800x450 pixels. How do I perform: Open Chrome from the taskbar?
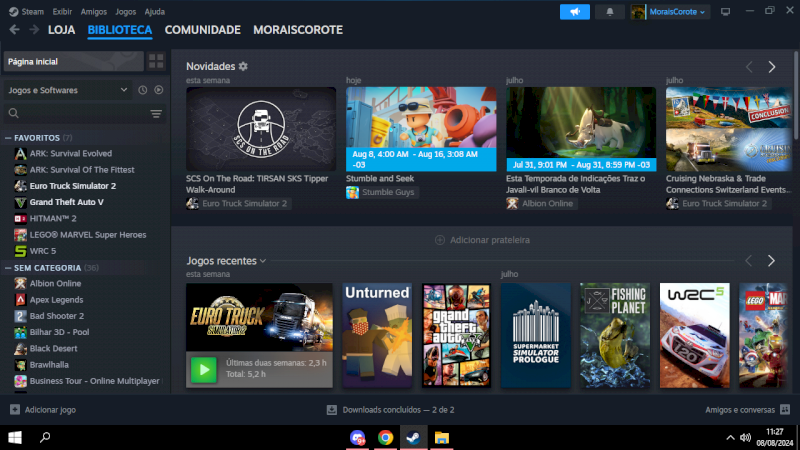pyautogui.click(x=385, y=437)
